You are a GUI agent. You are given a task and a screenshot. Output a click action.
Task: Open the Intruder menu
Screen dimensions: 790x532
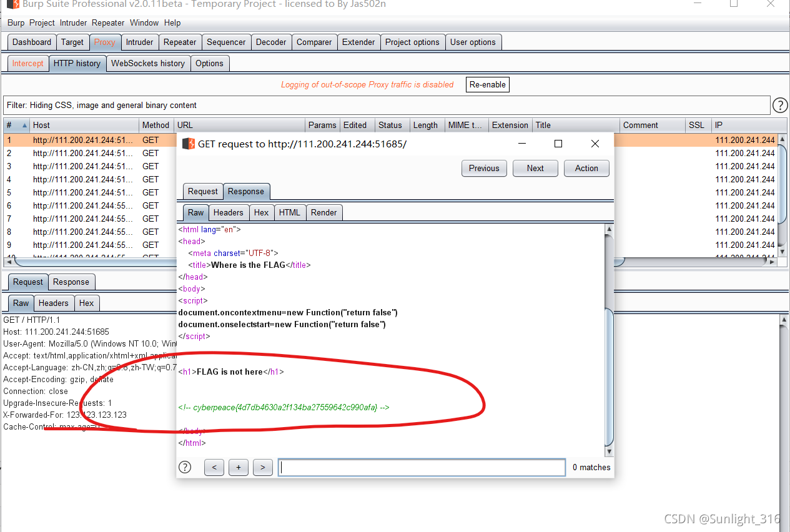(x=74, y=22)
